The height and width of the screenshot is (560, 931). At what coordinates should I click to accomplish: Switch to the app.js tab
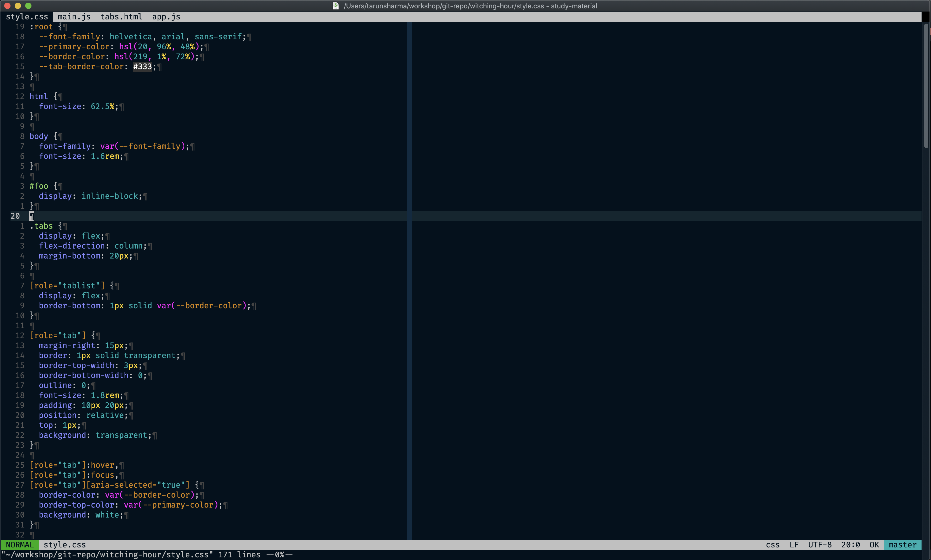point(166,17)
